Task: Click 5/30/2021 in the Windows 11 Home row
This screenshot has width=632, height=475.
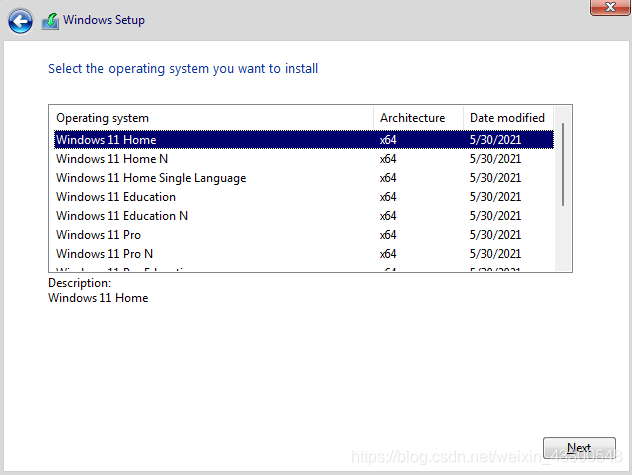Action: click(x=495, y=140)
